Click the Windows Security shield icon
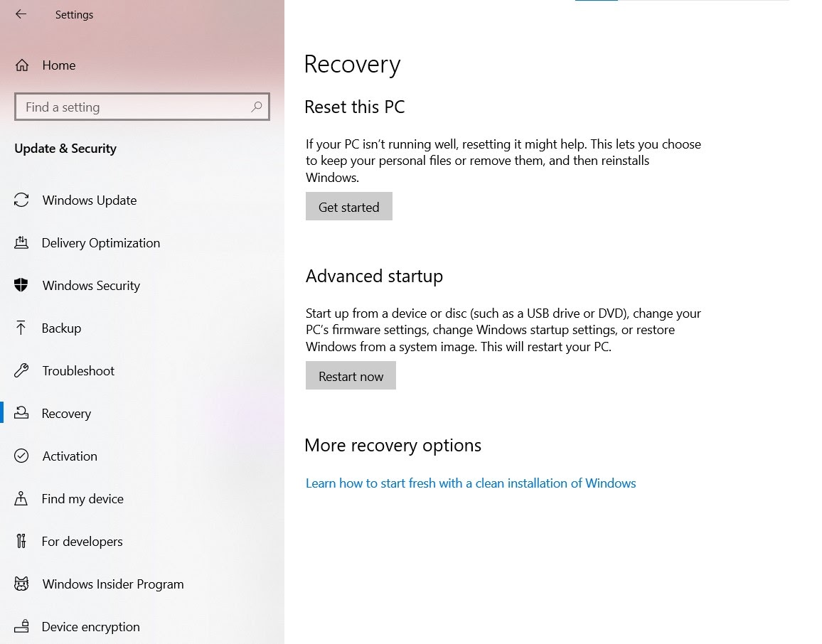The image size is (822, 644). (21, 285)
